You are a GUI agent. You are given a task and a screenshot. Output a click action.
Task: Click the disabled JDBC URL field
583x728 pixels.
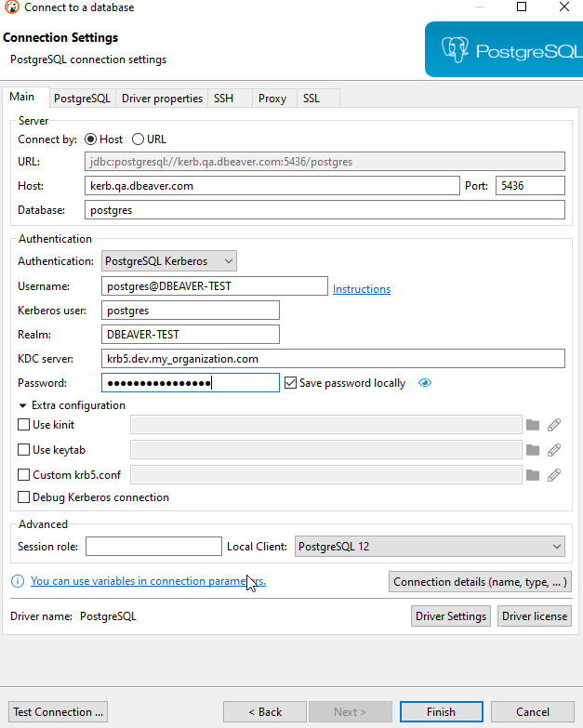pos(325,162)
